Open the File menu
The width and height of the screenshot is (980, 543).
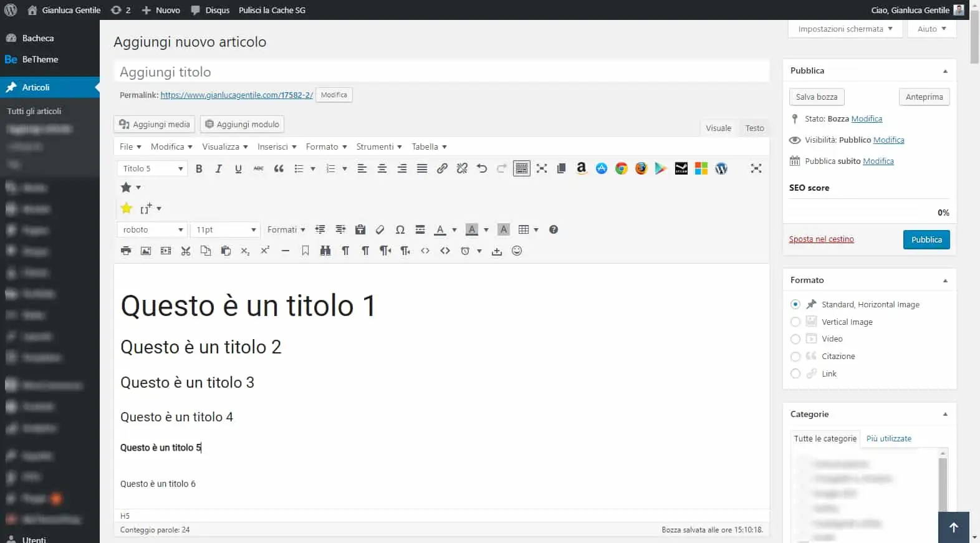pos(130,147)
